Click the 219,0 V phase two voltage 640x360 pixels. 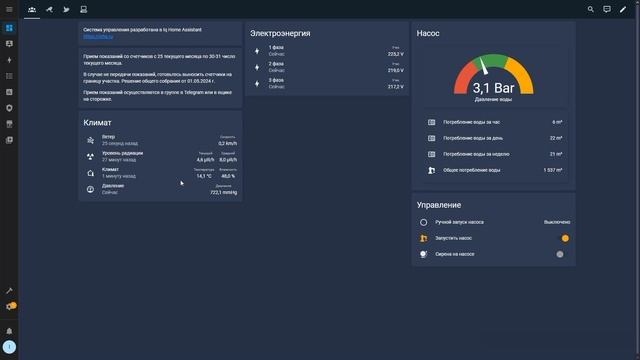(x=396, y=71)
